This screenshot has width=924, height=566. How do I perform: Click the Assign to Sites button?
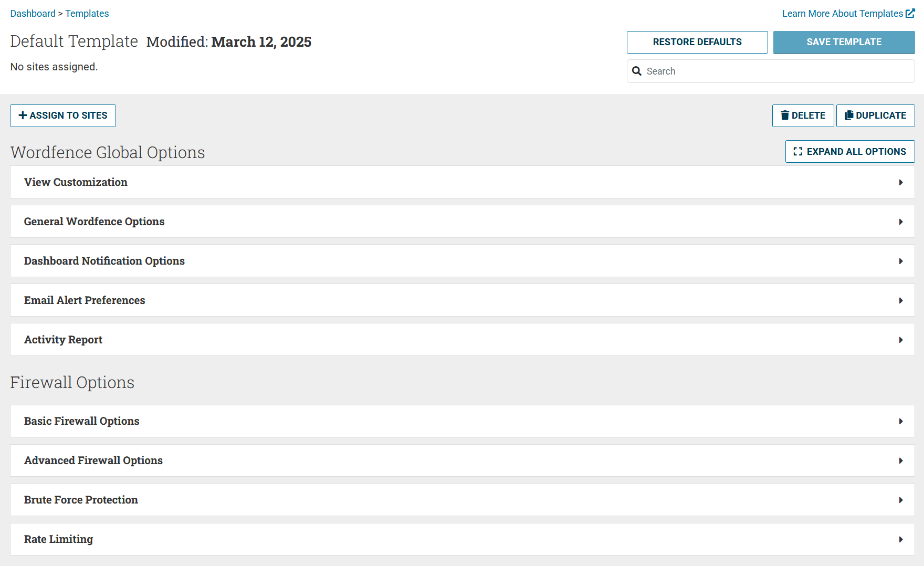click(x=63, y=116)
